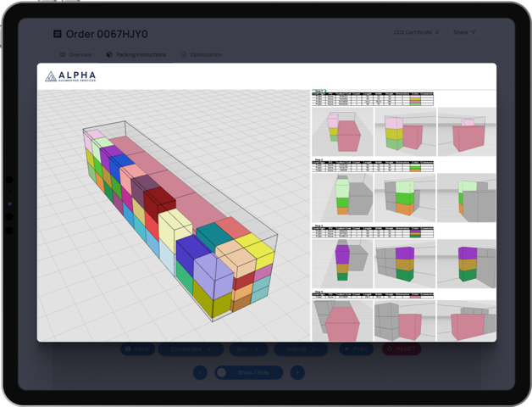Toggle the Show / Hide switch
This screenshot has height=407, width=532.
click(x=222, y=372)
